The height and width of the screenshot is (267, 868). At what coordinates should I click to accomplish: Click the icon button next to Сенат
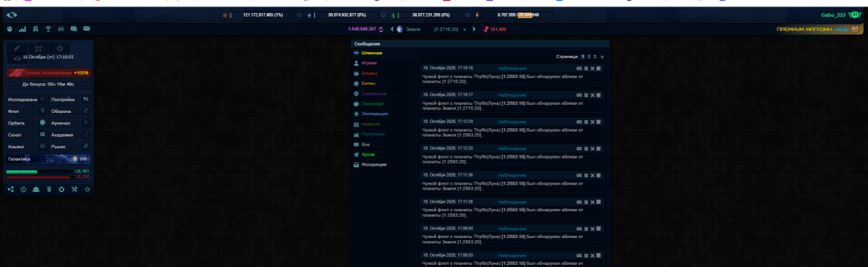[x=43, y=135]
